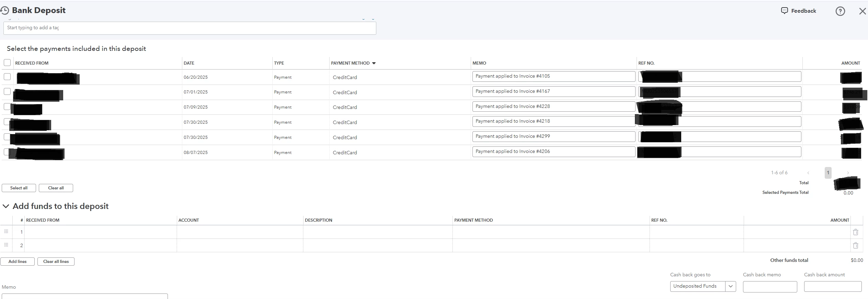Select page 1 in the pagination
The image size is (868, 299).
[828, 173]
